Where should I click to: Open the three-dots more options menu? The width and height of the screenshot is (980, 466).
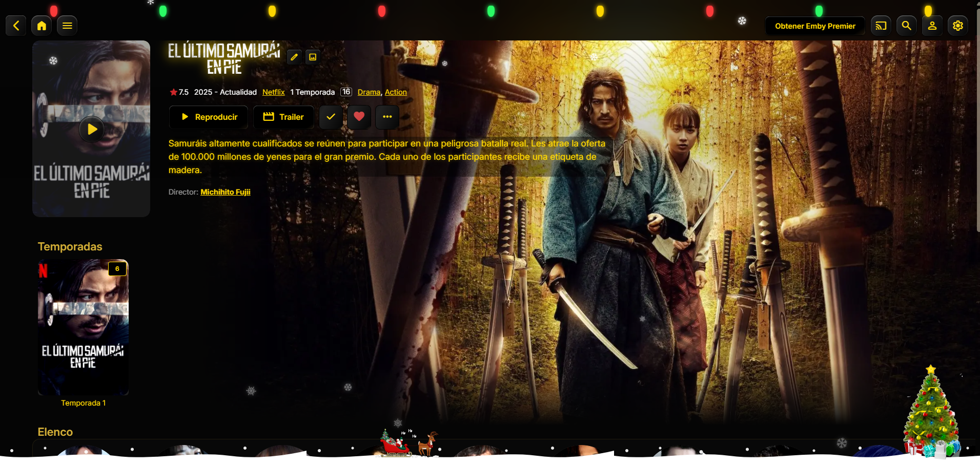387,117
